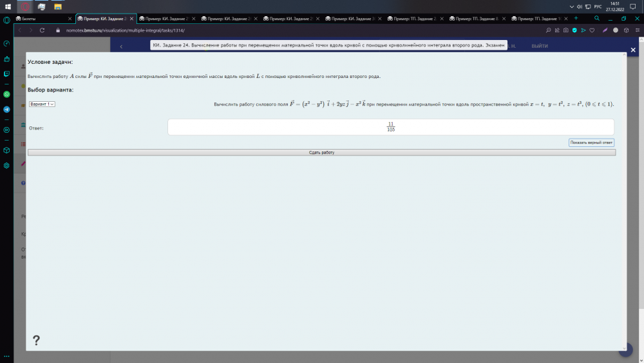Close the Пример: ТП. Задание 8 tab
This screenshot has height=363, width=644.
[504, 19]
